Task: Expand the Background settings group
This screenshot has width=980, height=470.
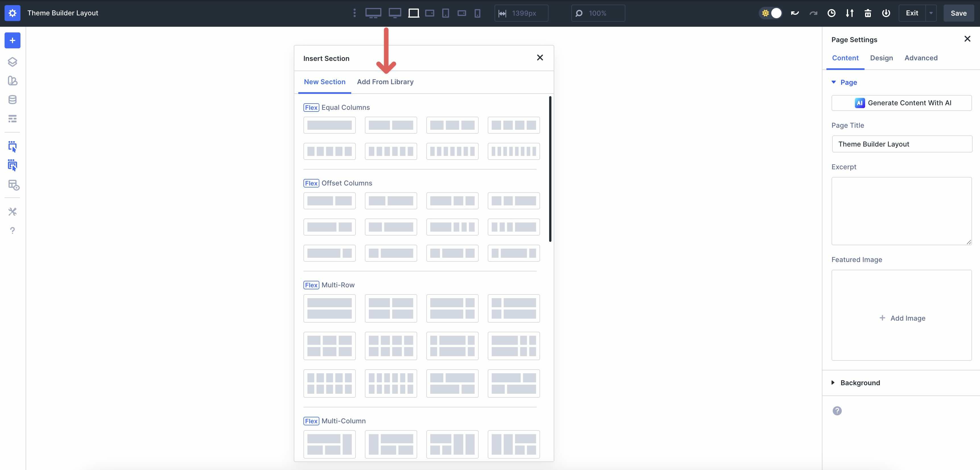Action: click(860, 382)
